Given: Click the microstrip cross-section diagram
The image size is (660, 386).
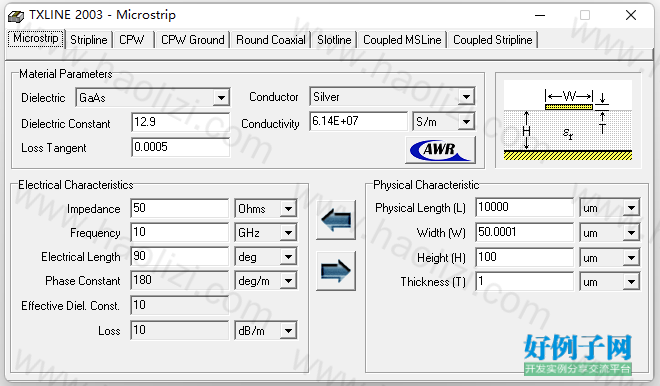Looking at the screenshot, I should 568,120.
